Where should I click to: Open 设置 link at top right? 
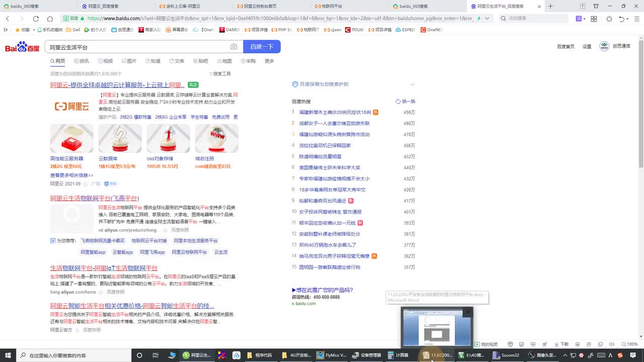587,46
